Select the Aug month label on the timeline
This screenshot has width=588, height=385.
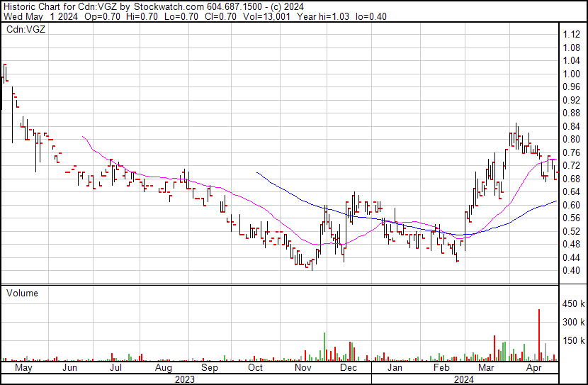(x=164, y=369)
